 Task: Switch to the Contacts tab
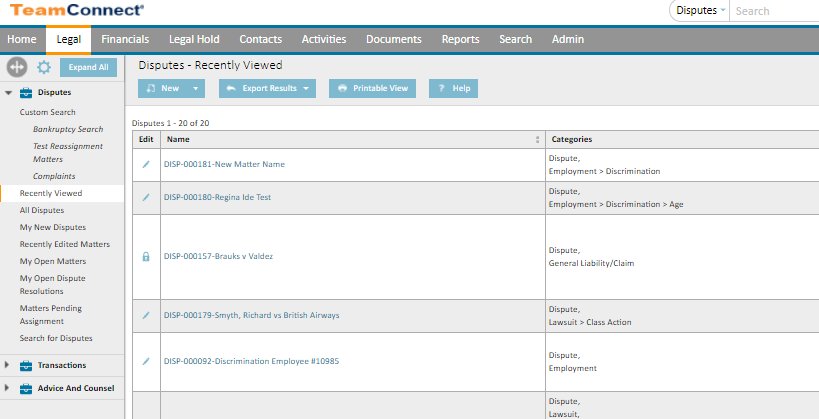pos(261,40)
